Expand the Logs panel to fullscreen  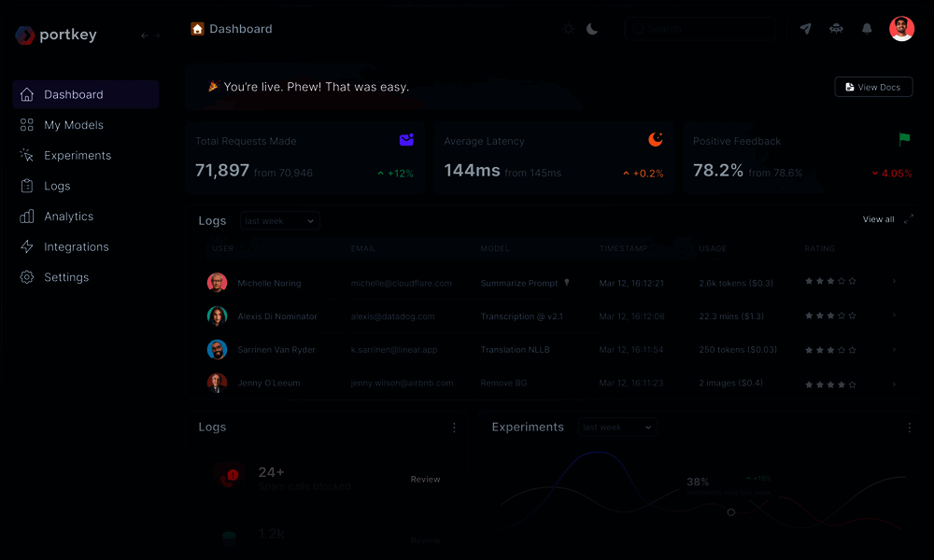tap(909, 219)
